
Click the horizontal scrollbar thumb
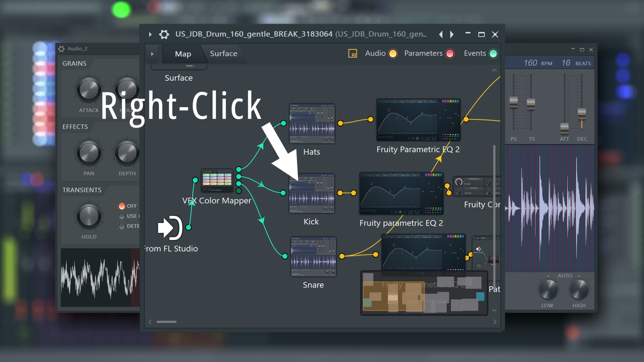(x=166, y=322)
